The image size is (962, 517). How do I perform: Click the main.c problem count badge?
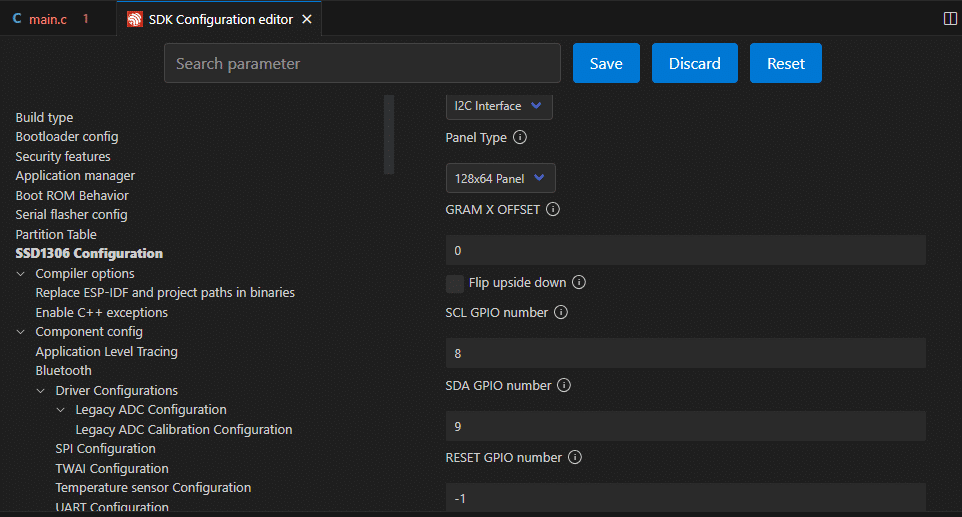(x=86, y=19)
